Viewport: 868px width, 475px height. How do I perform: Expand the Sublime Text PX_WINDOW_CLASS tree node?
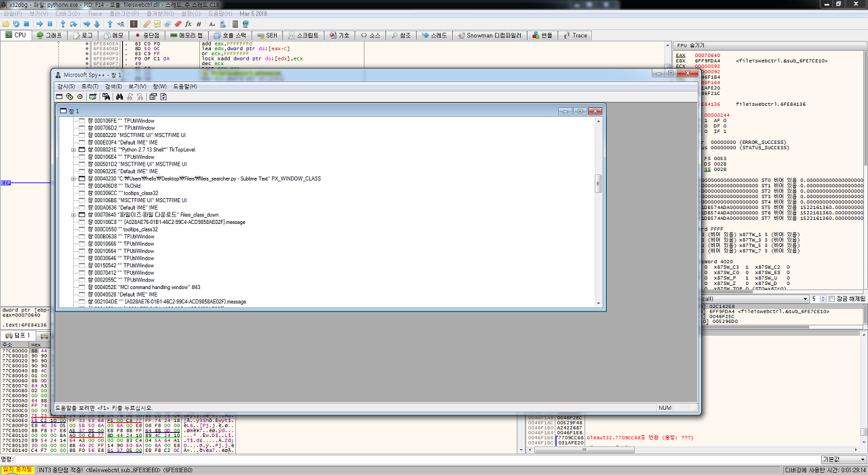[x=73, y=178]
